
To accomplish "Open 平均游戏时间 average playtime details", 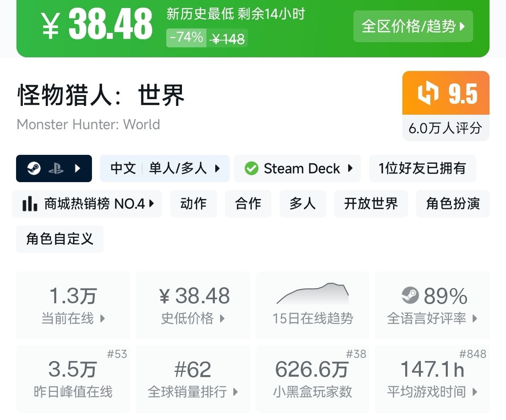I will pos(432,379).
